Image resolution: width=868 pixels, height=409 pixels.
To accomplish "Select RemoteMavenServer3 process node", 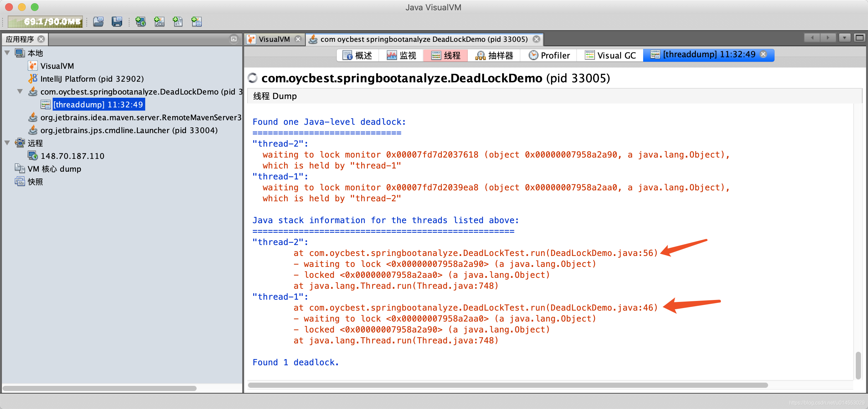I will pyautogui.click(x=141, y=117).
